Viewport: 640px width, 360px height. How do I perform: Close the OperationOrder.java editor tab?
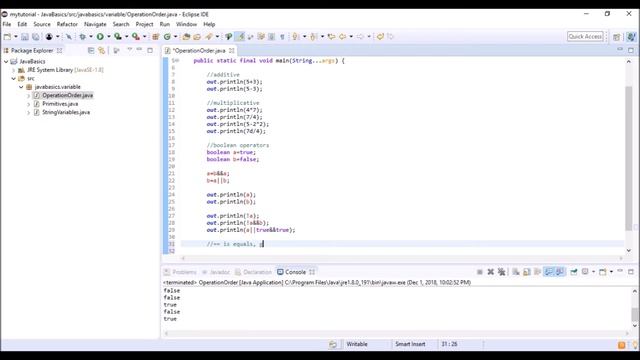[232, 51]
